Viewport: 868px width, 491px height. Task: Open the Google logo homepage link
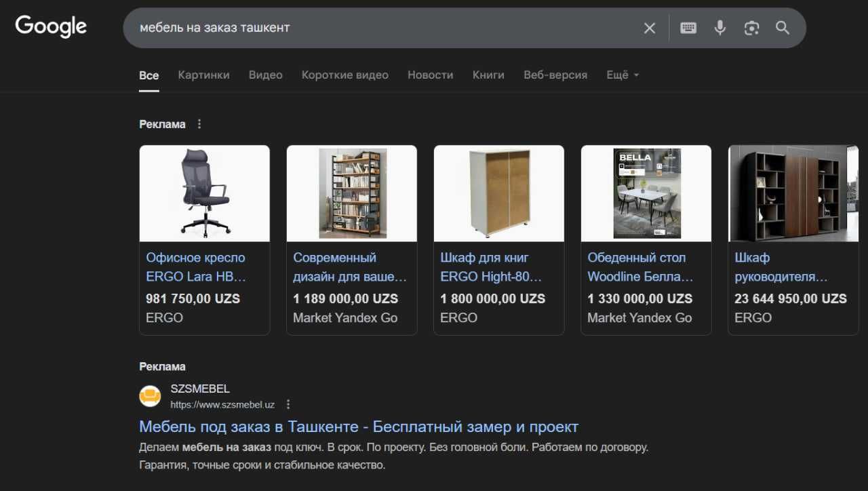51,26
